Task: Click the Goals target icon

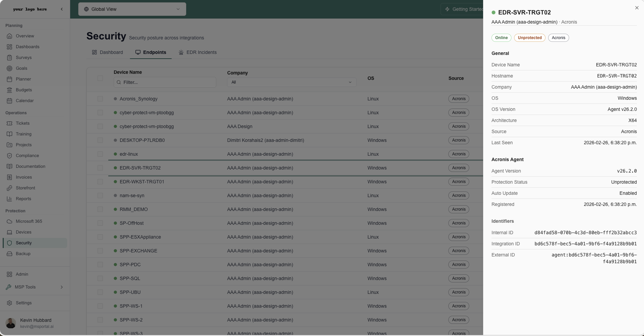Action: [9, 68]
